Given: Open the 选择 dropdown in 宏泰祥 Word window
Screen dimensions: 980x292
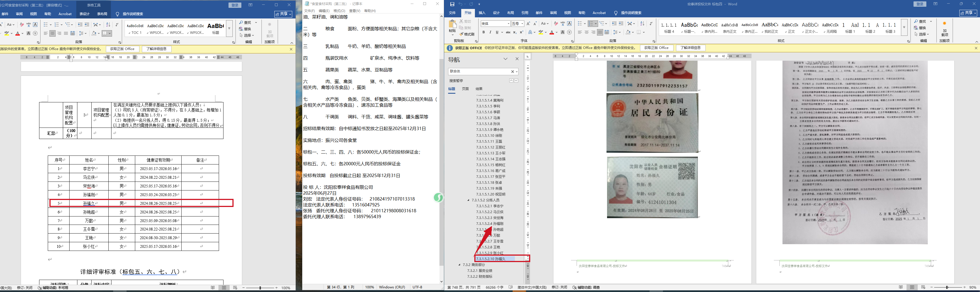Looking at the screenshot, I should point(922,34).
